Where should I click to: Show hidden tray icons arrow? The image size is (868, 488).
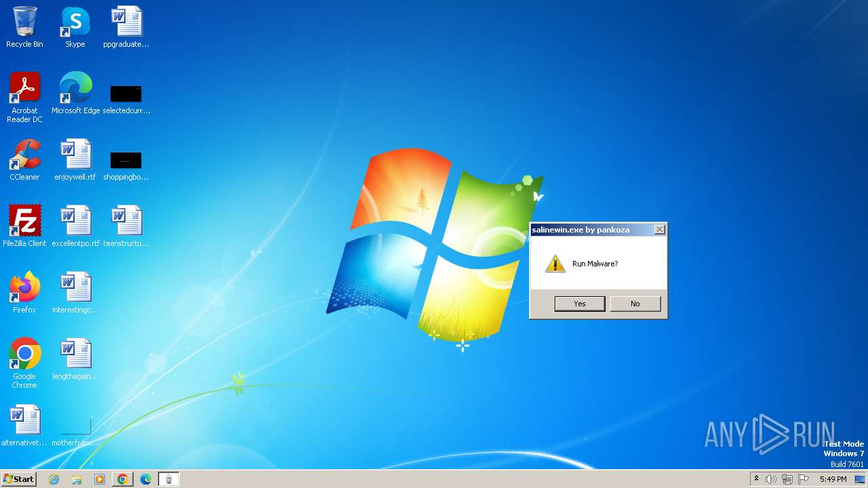coord(756,479)
